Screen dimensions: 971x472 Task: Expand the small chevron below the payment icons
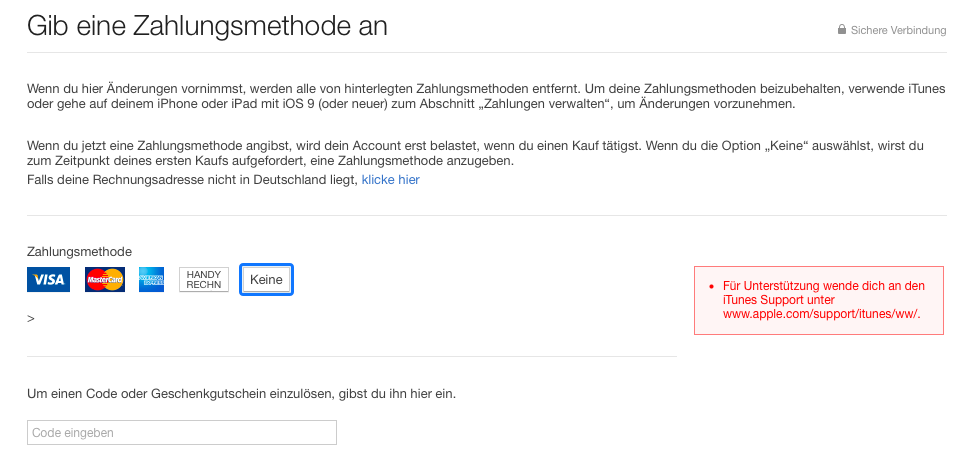coord(31,318)
